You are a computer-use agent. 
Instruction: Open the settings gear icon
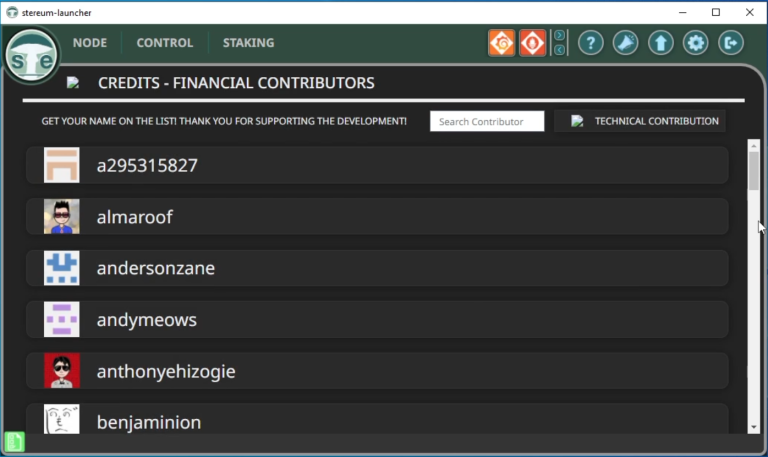click(696, 43)
